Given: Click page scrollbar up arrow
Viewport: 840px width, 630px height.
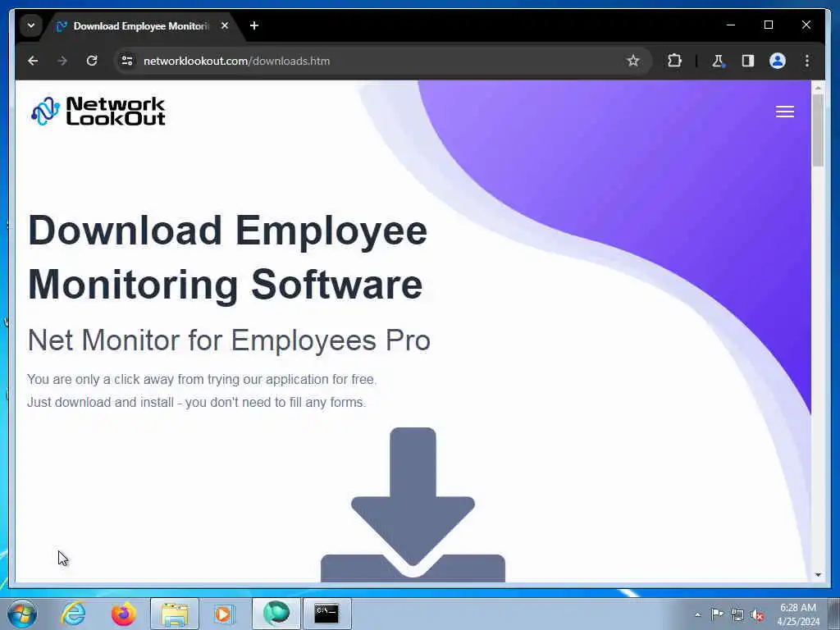Looking at the screenshot, I should coord(818,87).
